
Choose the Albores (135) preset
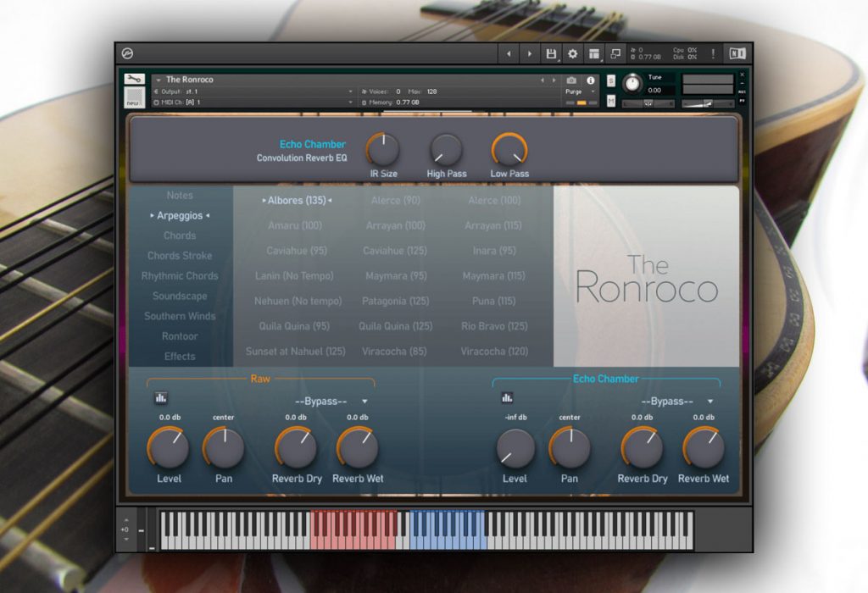coord(297,200)
